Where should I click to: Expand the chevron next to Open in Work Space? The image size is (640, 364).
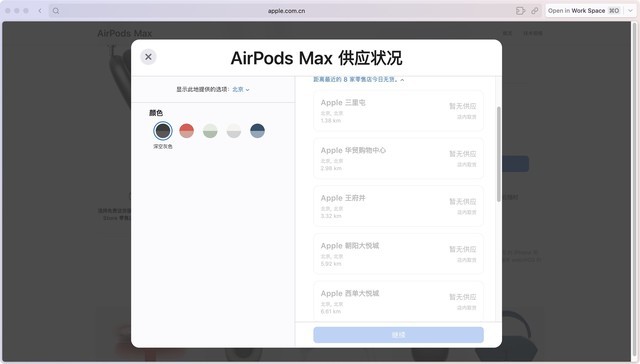coord(630,11)
